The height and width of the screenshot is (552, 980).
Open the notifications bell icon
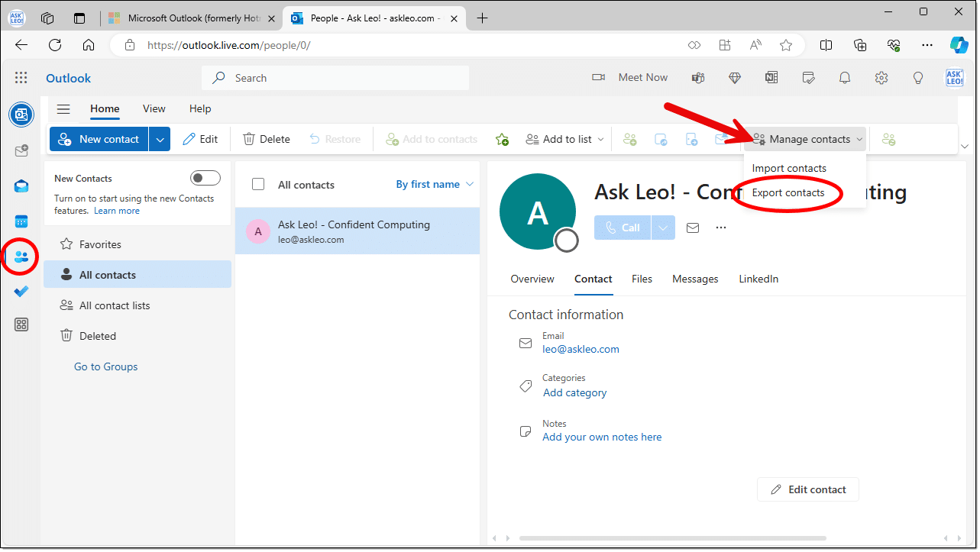pyautogui.click(x=845, y=78)
